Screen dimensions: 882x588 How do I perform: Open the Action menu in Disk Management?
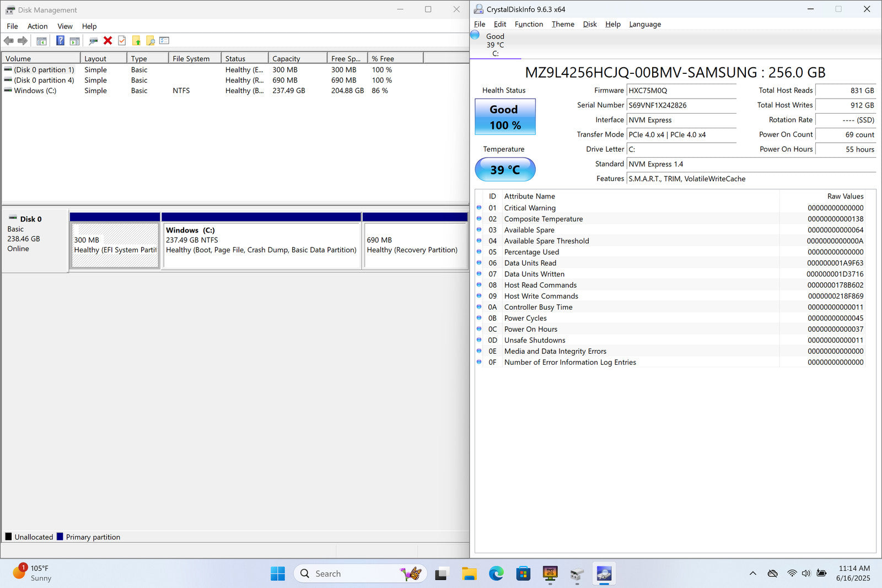click(x=37, y=26)
